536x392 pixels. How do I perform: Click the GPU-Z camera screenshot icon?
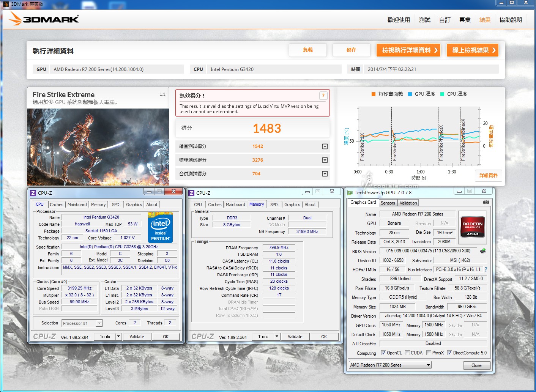486,202
